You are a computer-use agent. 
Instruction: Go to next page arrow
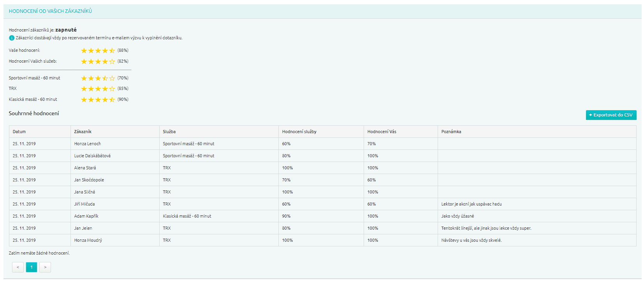[45, 267]
